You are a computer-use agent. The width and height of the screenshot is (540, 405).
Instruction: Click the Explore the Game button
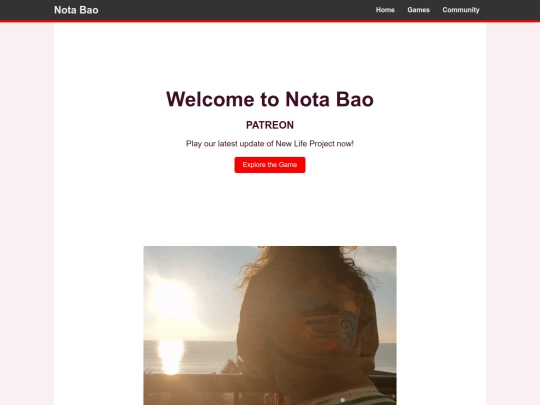pos(270,165)
